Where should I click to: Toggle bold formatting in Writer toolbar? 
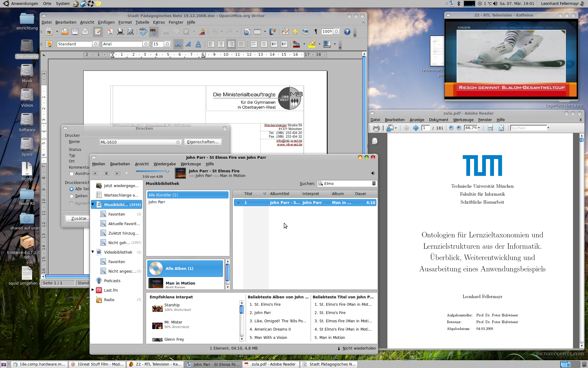tap(178, 44)
